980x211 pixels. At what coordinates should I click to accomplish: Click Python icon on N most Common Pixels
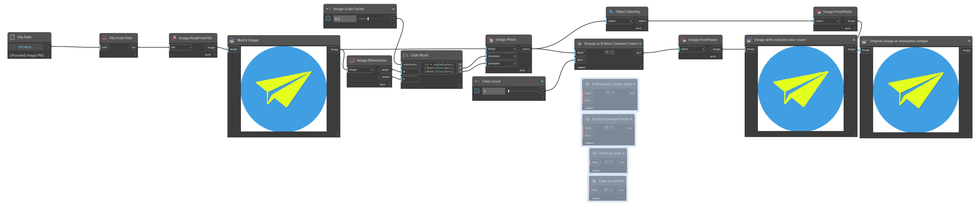(587, 119)
